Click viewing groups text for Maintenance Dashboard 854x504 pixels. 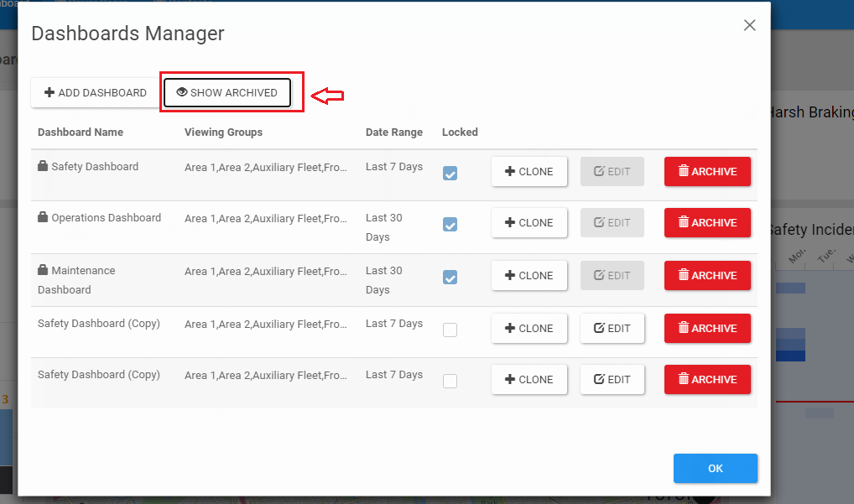(266, 272)
